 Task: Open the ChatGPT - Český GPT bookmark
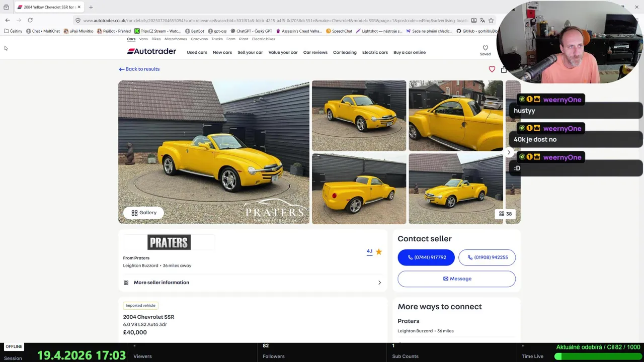251,31
